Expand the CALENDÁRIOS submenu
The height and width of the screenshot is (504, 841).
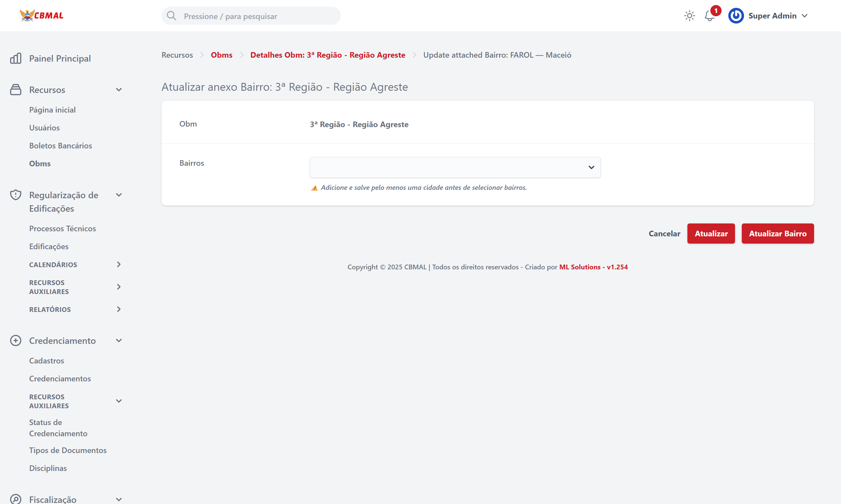tap(119, 264)
